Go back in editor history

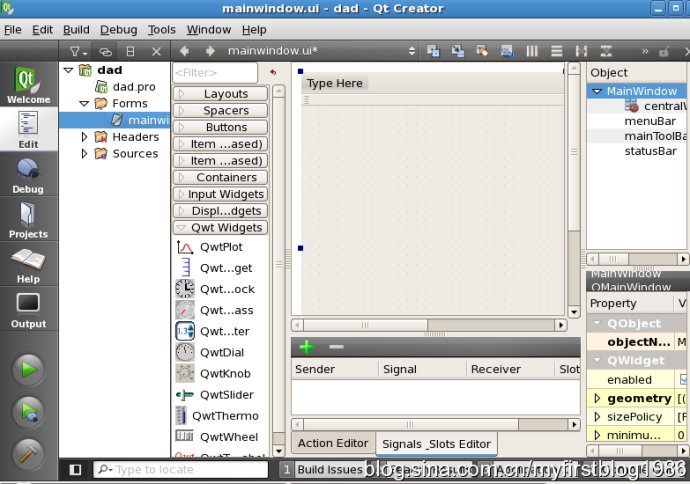click(x=184, y=51)
